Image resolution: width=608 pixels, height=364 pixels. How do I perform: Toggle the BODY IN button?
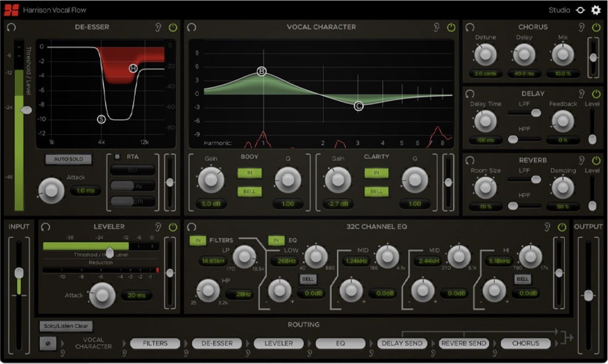[250, 173]
